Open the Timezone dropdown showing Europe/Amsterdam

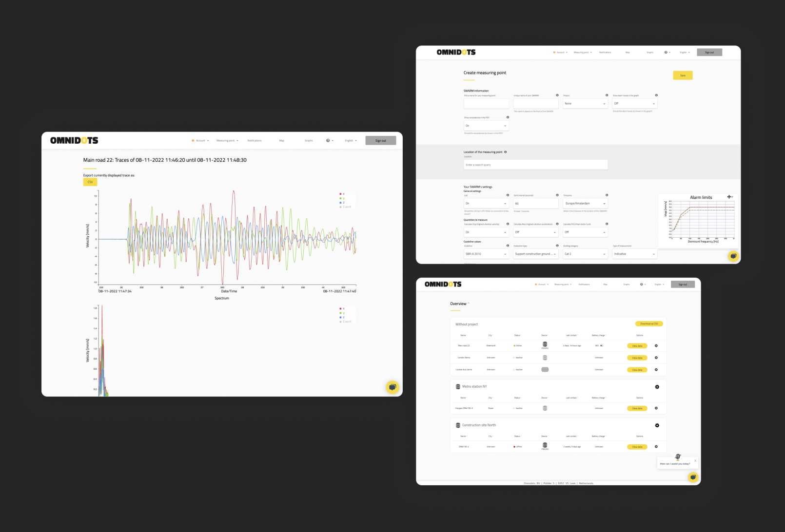[585, 204]
